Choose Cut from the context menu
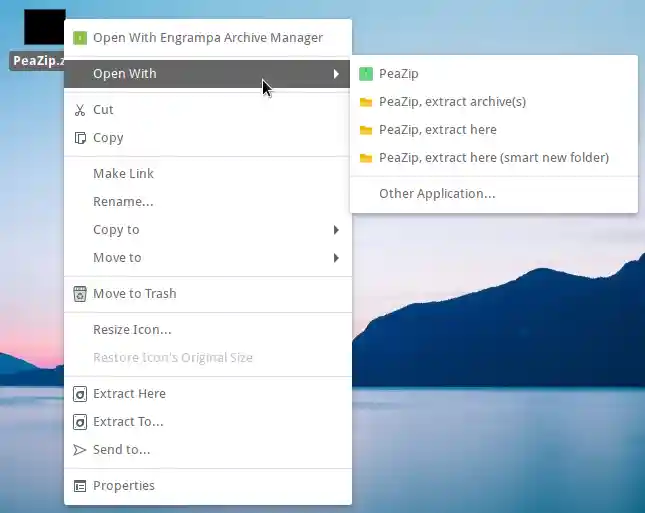This screenshot has width=645, height=513. (x=208, y=110)
